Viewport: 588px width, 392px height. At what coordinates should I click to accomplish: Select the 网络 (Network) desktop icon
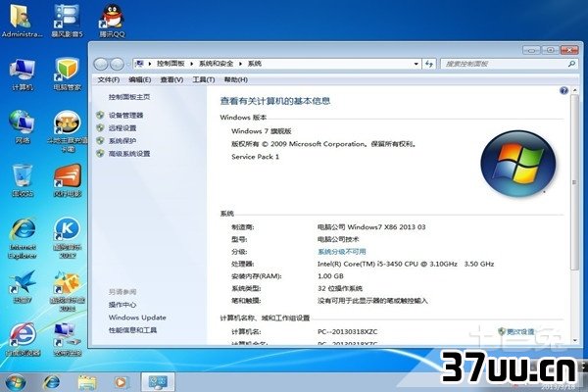[x=23, y=126]
